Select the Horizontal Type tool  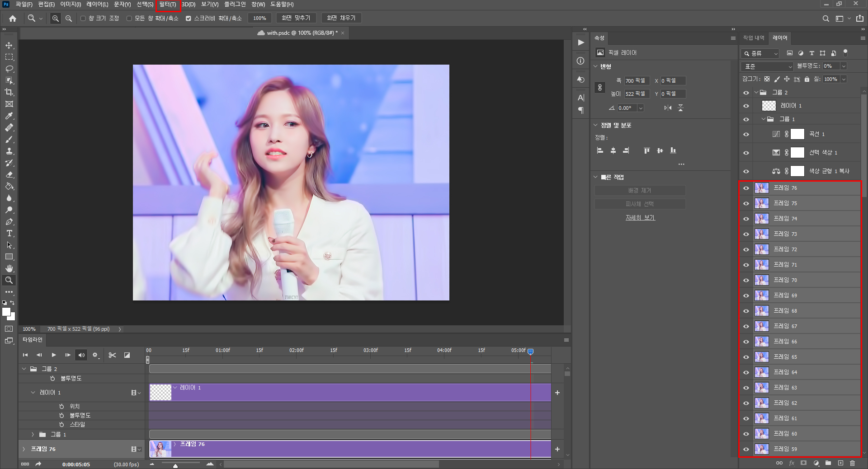pos(9,234)
